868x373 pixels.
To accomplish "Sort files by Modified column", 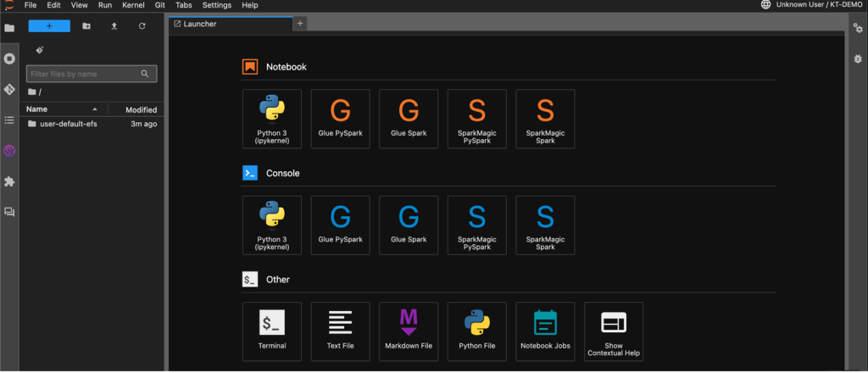I will point(136,109).
